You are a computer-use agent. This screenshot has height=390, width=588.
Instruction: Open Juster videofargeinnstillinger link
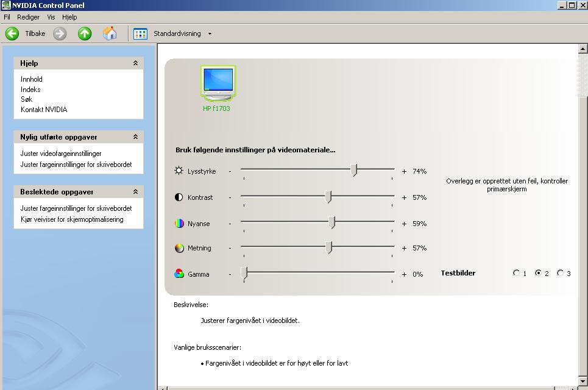61,154
